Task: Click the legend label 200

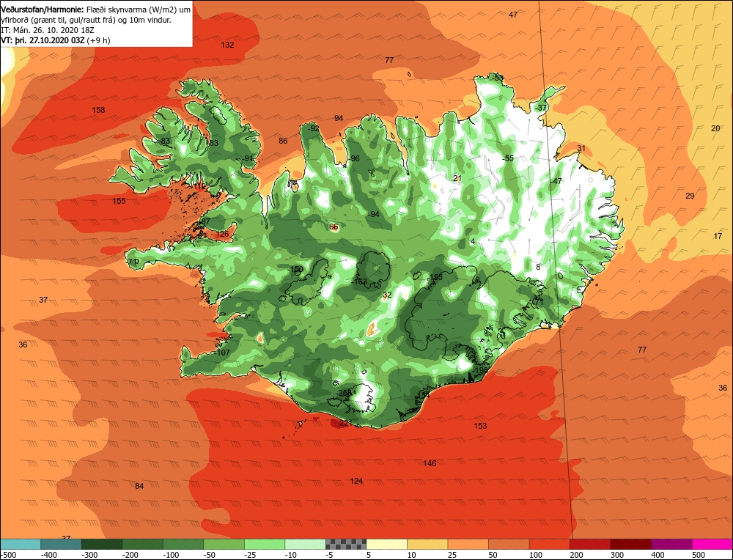Action: point(576,555)
